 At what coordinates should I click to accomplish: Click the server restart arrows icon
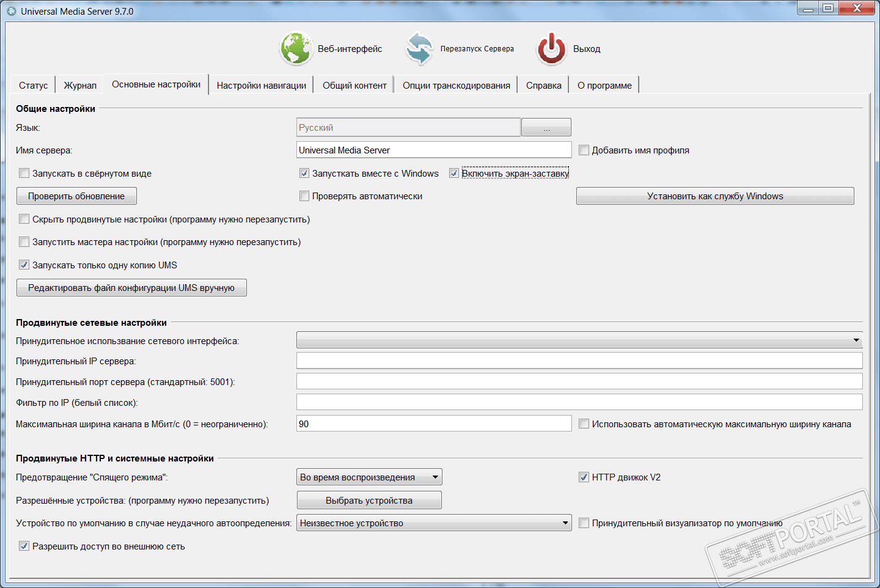click(x=419, y=49)
